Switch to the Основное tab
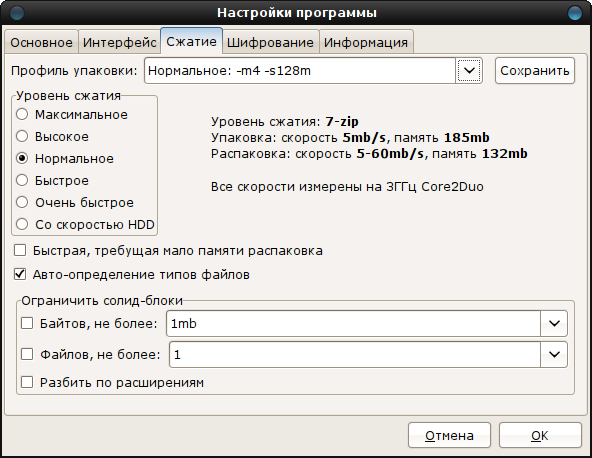This screenshot has width=592, height=458. [x=41, y=42]
